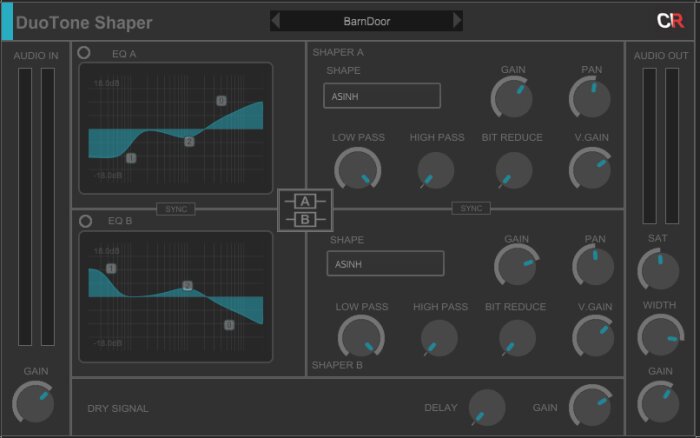Click the left AUDIO IN level meter

point(25,207)
